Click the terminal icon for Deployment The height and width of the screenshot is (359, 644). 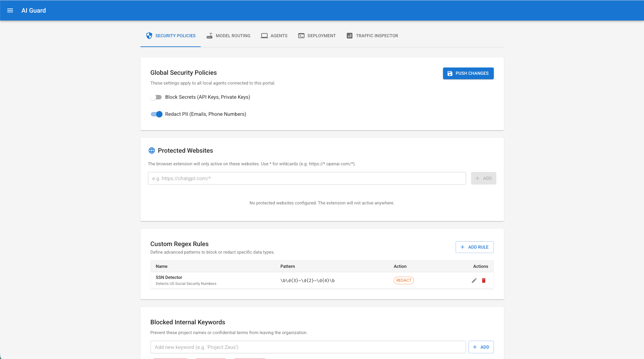[x=301, y=36]
